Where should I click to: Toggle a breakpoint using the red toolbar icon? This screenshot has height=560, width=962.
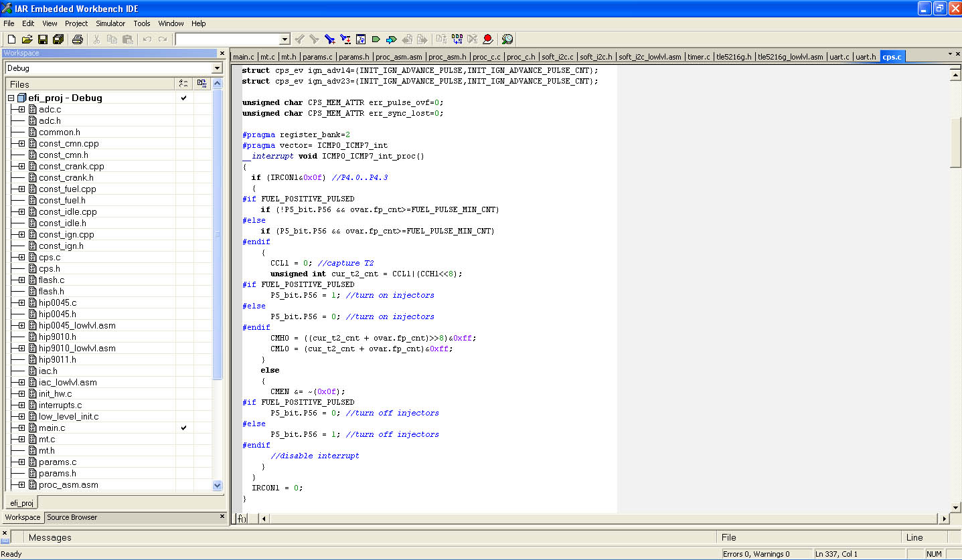pyautogui.click(x=487, y=39)
